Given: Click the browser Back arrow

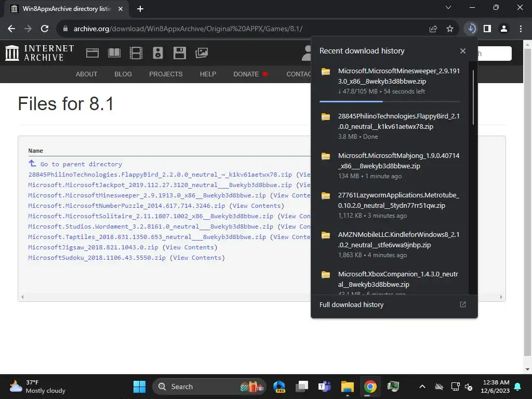Looking at the screenshot, I should [x=11, y=29].
